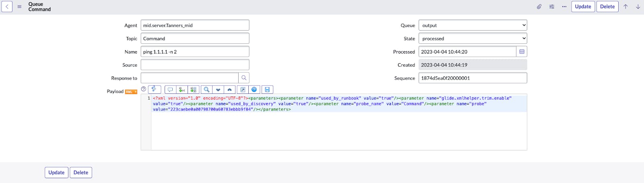Go to previous record with up arrow
This screenshot has height=183, width=644.
click(625, 6)
